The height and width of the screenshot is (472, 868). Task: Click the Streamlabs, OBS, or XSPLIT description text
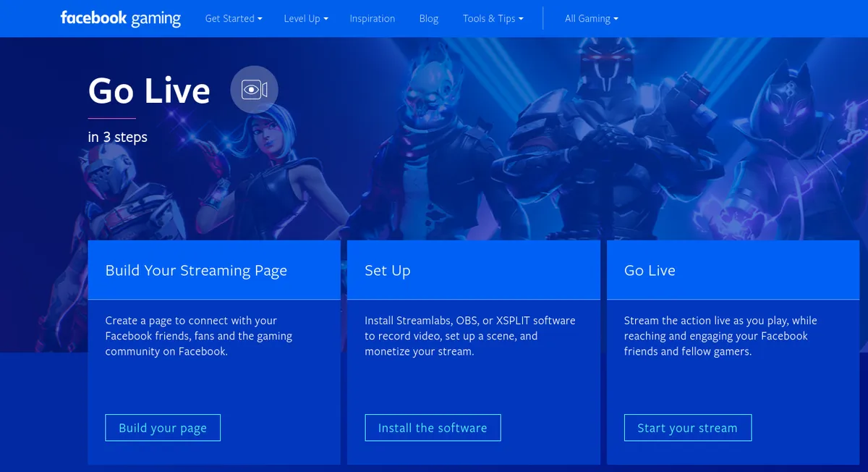pos(469,336)
